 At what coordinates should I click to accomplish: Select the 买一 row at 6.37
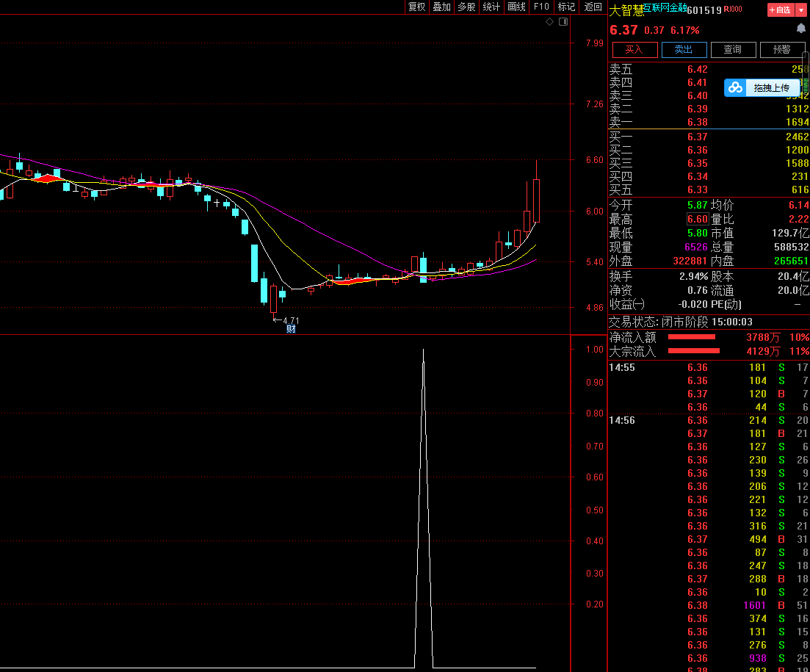[x=709, y=137]
